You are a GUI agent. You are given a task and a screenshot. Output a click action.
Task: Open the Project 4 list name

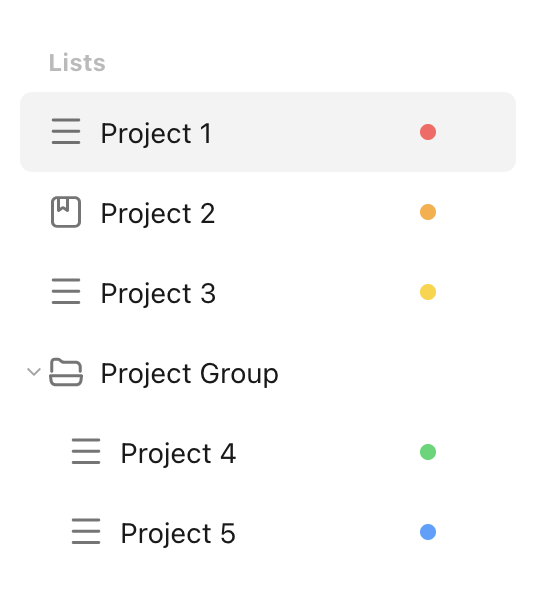(x=178, y=454)
